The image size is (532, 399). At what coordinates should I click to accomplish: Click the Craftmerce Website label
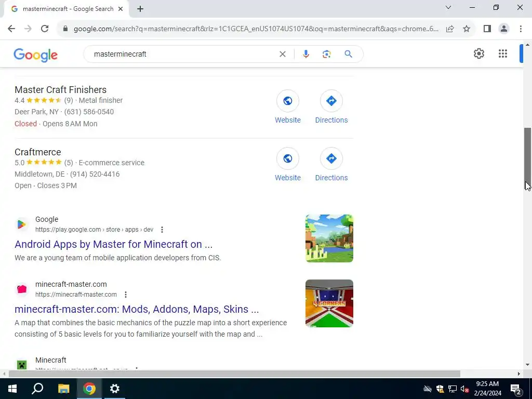click(288, 178)
